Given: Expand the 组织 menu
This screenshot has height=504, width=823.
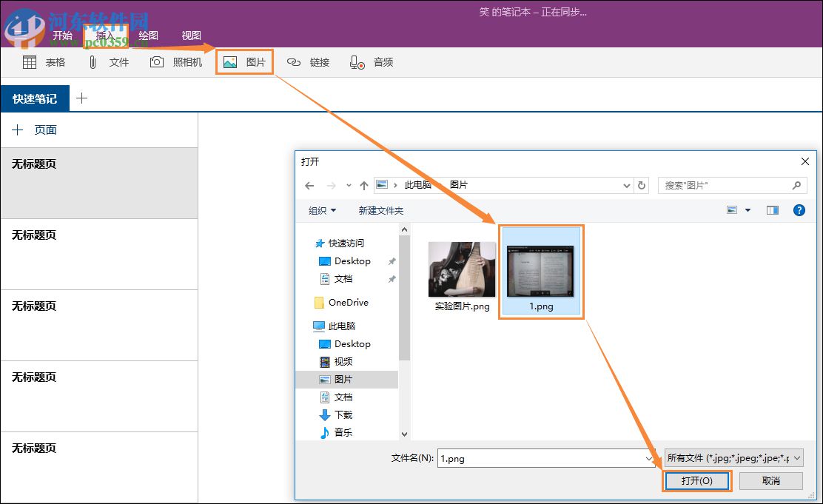Looking at the screenshot, I should pos(322,210).
